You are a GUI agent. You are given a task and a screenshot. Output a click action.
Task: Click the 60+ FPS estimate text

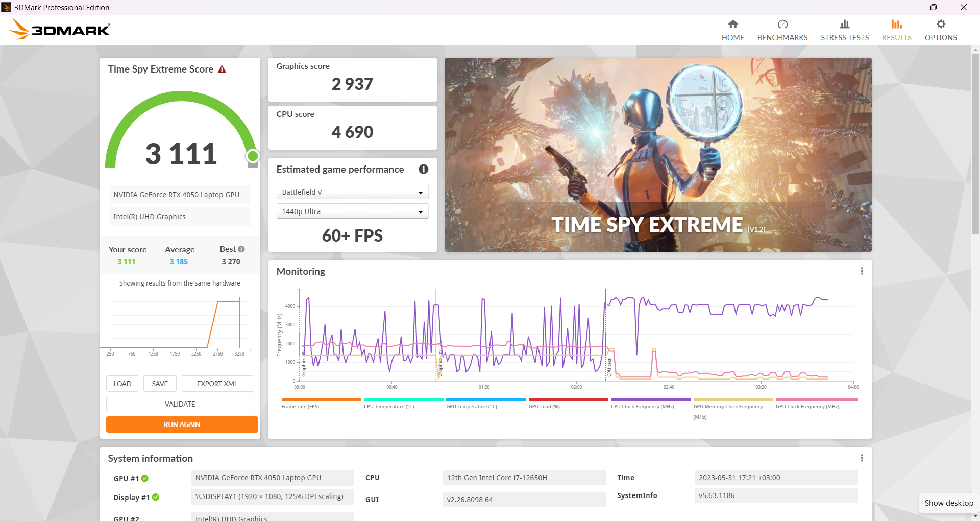(352, 235)
